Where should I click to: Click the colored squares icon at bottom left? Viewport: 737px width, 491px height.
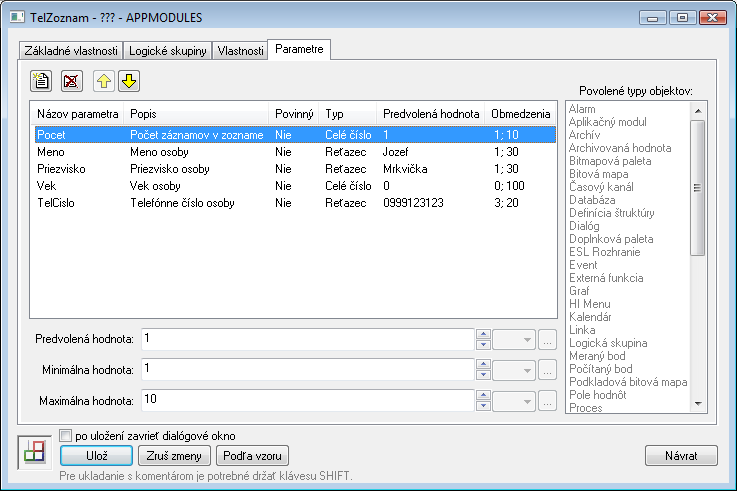(x=34, y=451)
